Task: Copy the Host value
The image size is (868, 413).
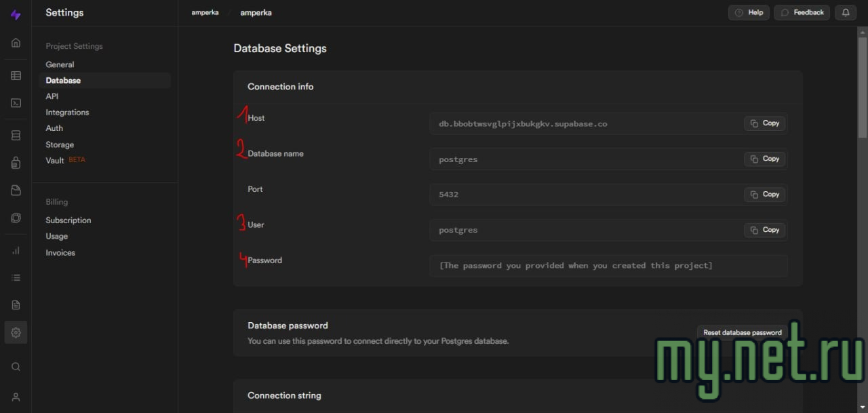Action: point(765,123)
